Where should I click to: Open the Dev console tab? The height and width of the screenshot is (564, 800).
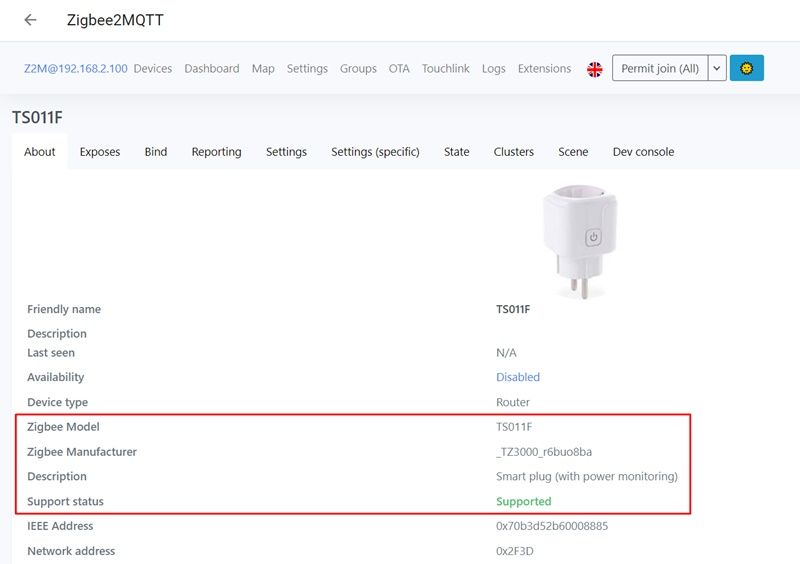coord(643,152)
